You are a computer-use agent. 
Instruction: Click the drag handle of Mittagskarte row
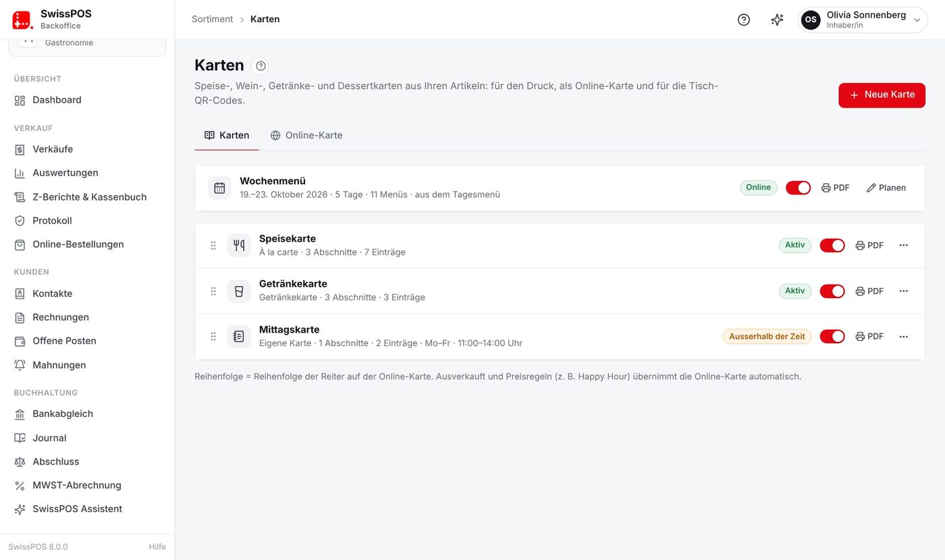[213, 336]
